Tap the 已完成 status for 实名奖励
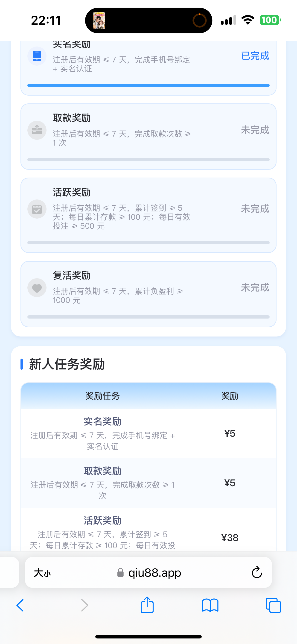This screenshot has width=297, height=644. (255, 56)
